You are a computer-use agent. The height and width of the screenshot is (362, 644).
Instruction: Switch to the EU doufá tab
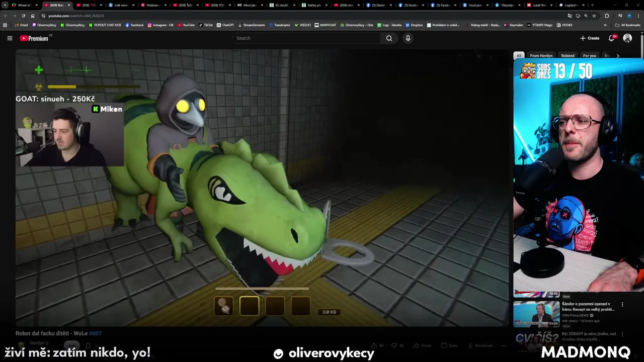point(282,5)
